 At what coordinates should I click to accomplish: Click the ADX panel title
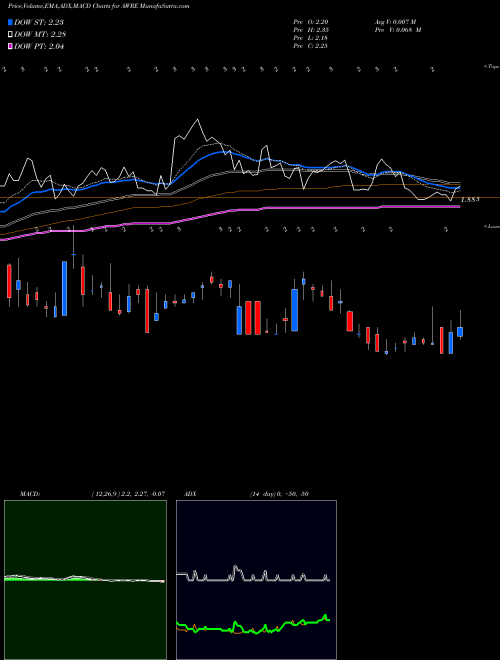190,494
